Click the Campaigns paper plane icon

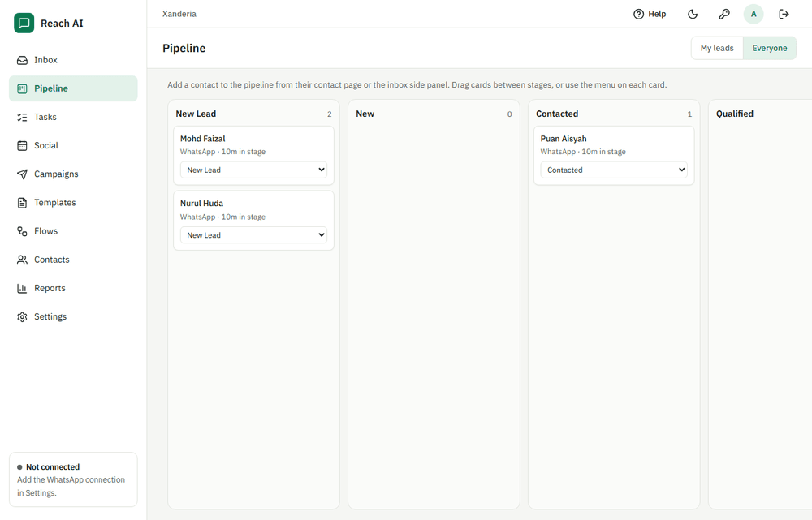point(22,174)
